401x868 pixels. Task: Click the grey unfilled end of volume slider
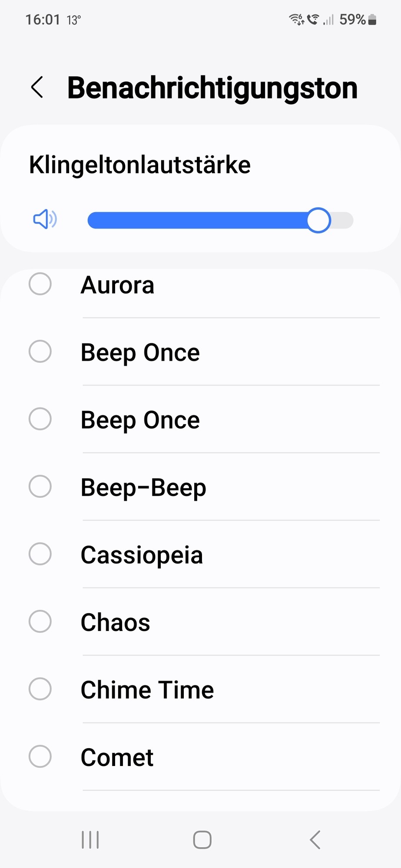(342, 220)
